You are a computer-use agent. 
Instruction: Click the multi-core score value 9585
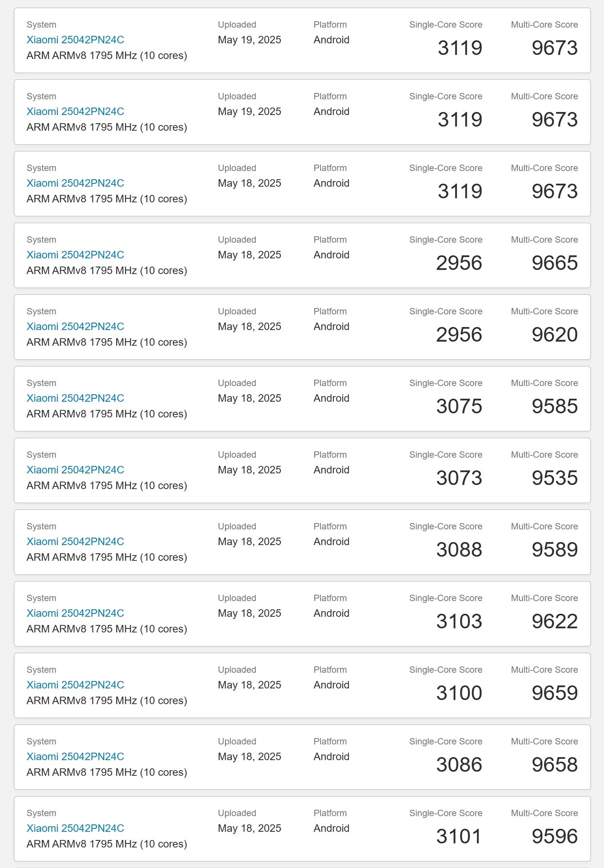coord(554,406)
